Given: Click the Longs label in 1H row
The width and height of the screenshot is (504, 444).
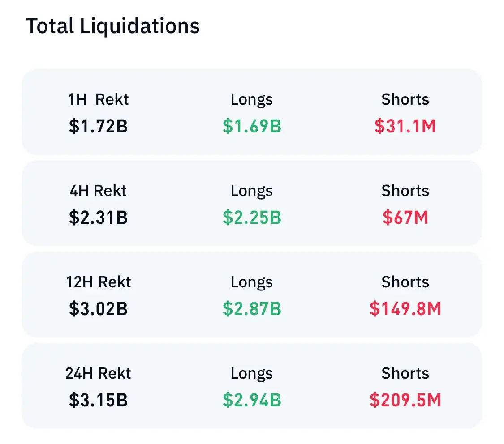Looking at the screenshot, I should [252, 99].
